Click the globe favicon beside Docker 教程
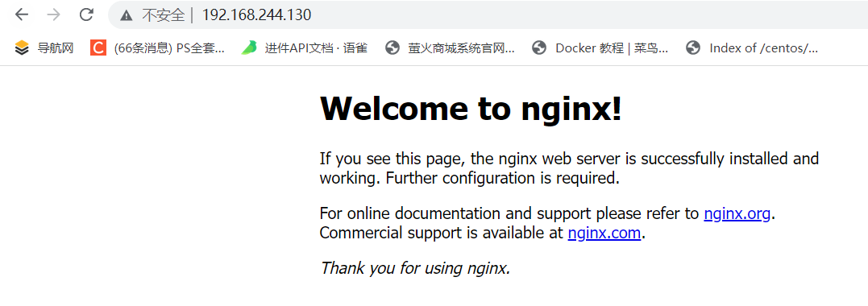Screen dimensions: 868x306 [x=539, y=48]
